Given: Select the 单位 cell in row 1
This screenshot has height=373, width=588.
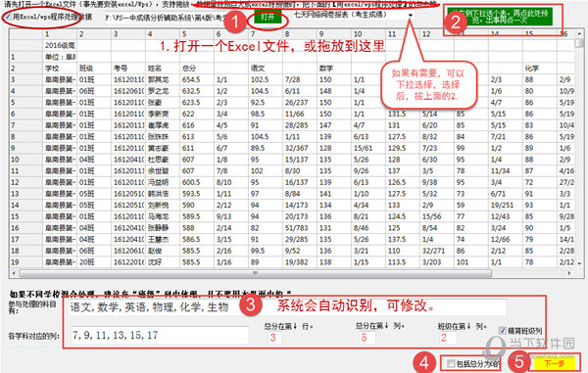Looking at the screenshot, I should click(x=60, y=57).
